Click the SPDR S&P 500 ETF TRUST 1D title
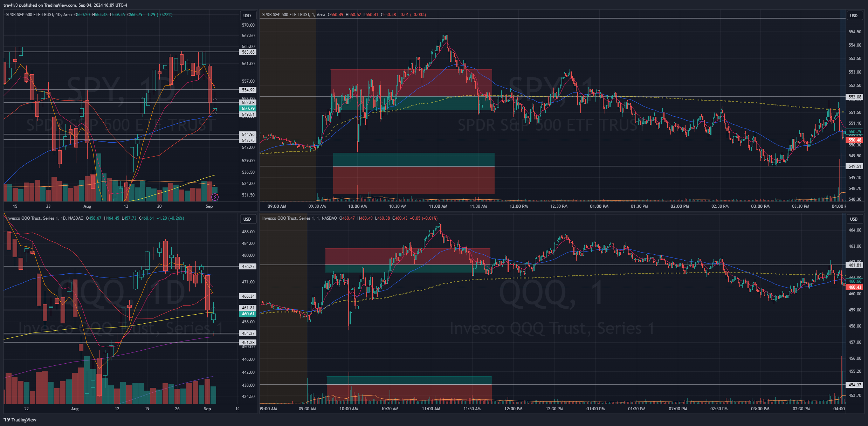The width and height of the screenshot is (868, 426). 39,15
